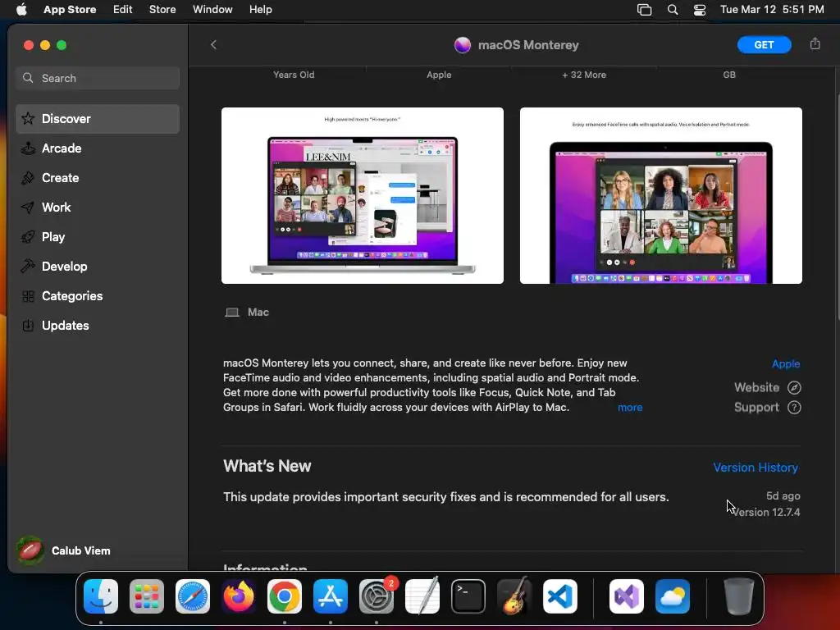Viewport: 840px width, 630px height.
Task: Launch GarageBand from the Dock
Action: (514, 596)
